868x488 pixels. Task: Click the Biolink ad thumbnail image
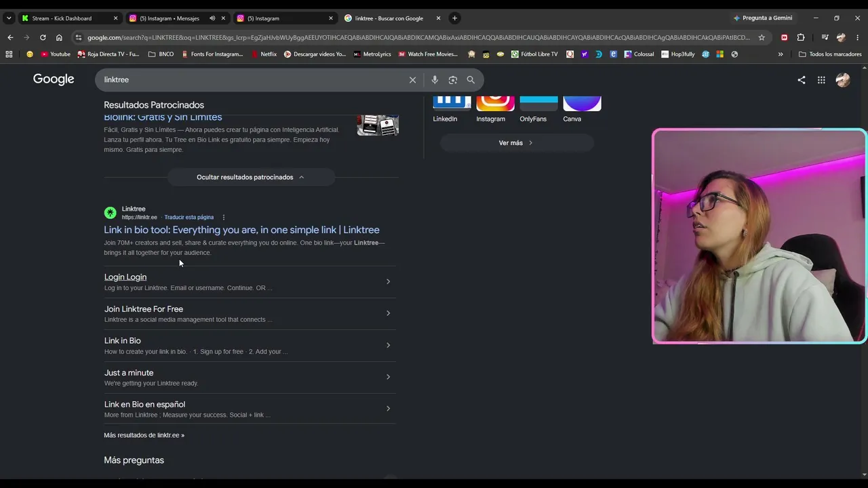coord(378,125)
